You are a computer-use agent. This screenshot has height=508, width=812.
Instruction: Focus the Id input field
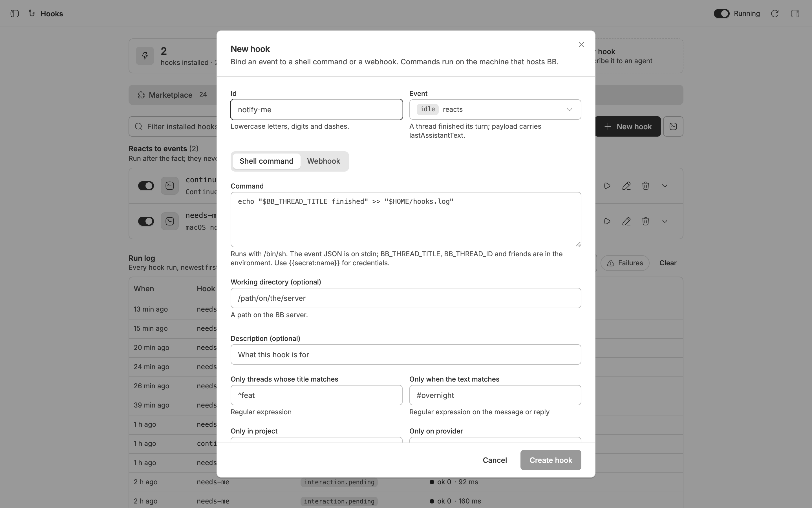tap(316, 110)
